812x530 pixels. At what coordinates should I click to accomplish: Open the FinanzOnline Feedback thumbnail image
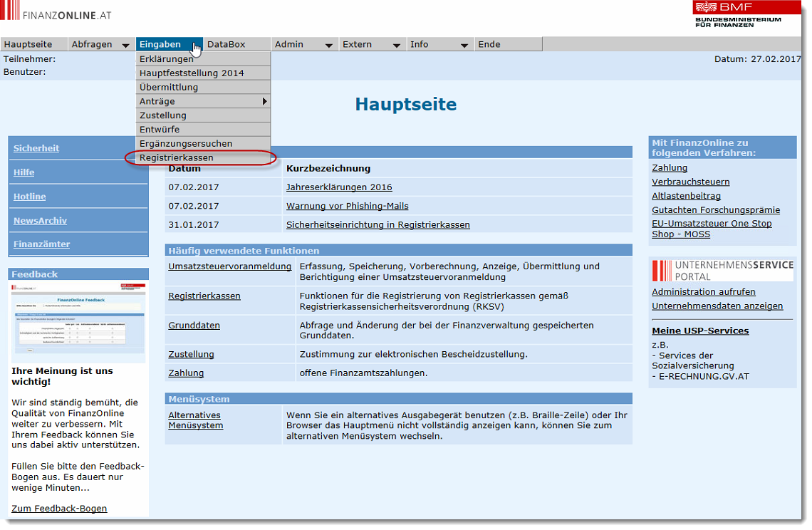78,322
